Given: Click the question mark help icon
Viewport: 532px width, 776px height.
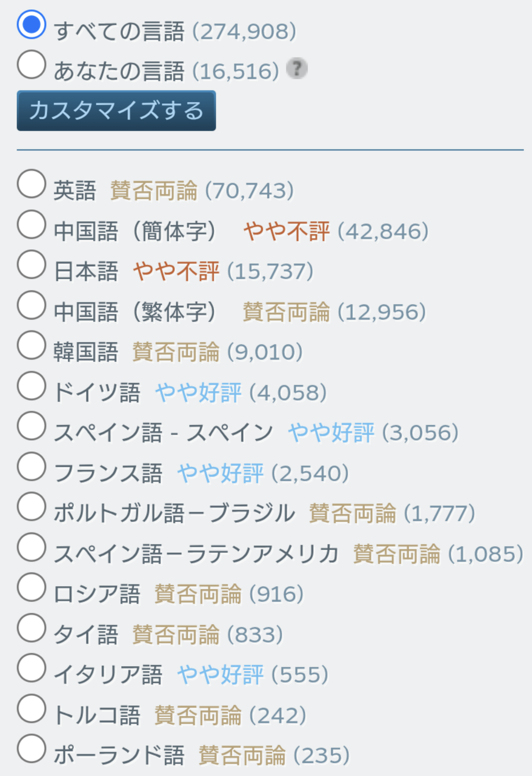Looking at the screenshot, I should (x=296, y=69).
